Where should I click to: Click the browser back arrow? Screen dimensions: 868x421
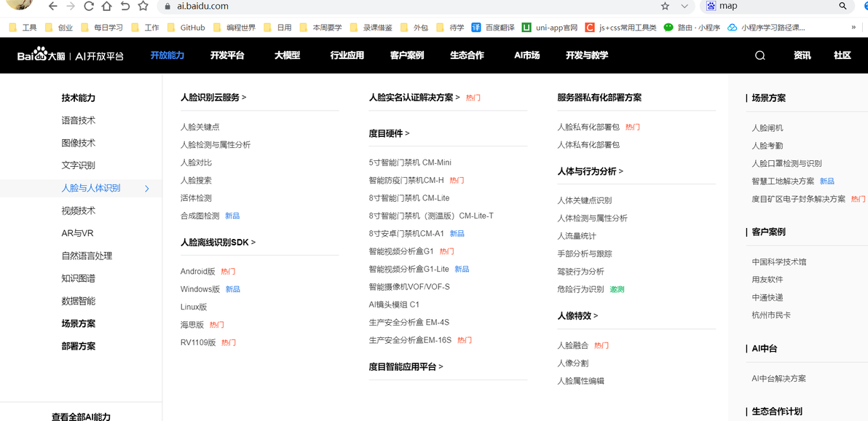pyautogui.click(x=52, y=6)
